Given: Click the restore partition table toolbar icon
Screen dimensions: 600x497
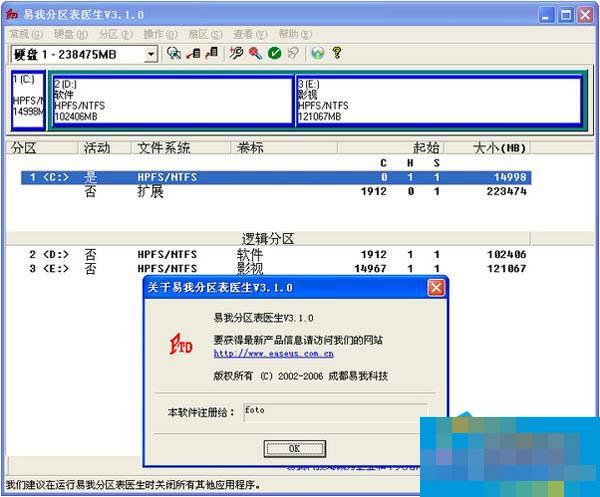Looking at the screenshot, I should (x=212, y=53).
